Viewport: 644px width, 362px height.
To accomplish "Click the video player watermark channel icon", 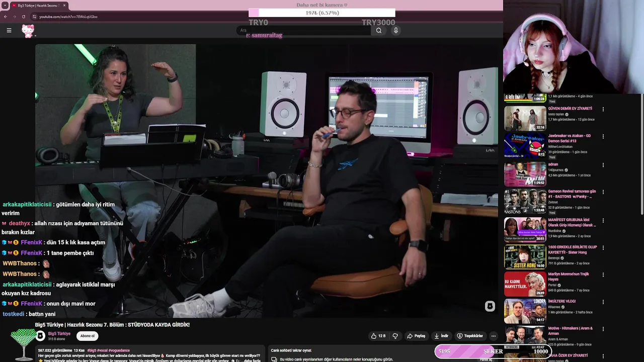I will click(x=490, y=306).
